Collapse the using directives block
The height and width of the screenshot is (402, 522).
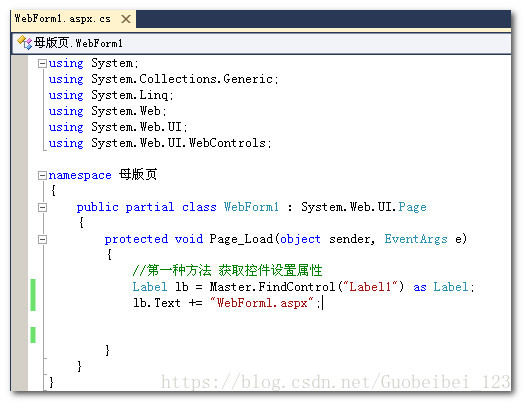(x=42, y=63)
